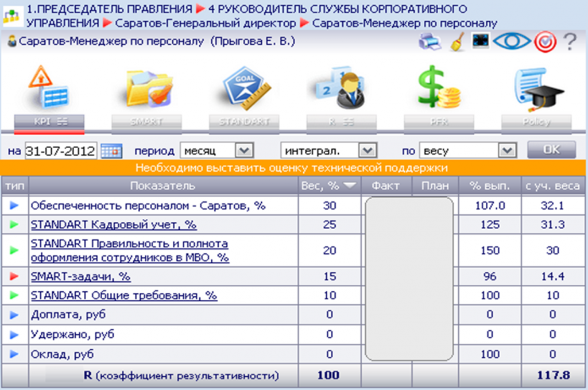Click breadcrumb Саратов-Генеральный директор
Image resolution: width=588 pixels, height=390 pixels.
pyautogui.click(x=206, y=23)
